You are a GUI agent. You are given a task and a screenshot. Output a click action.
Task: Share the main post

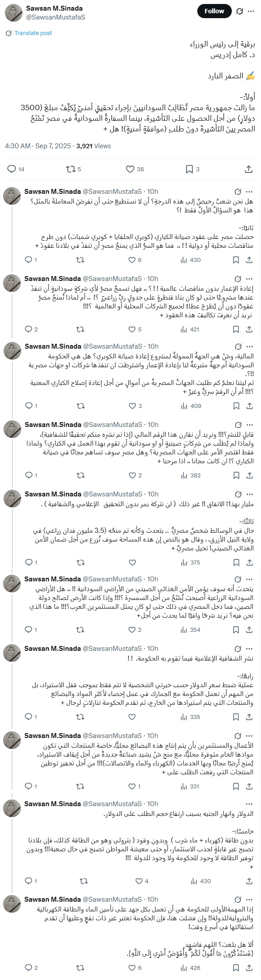249,169
